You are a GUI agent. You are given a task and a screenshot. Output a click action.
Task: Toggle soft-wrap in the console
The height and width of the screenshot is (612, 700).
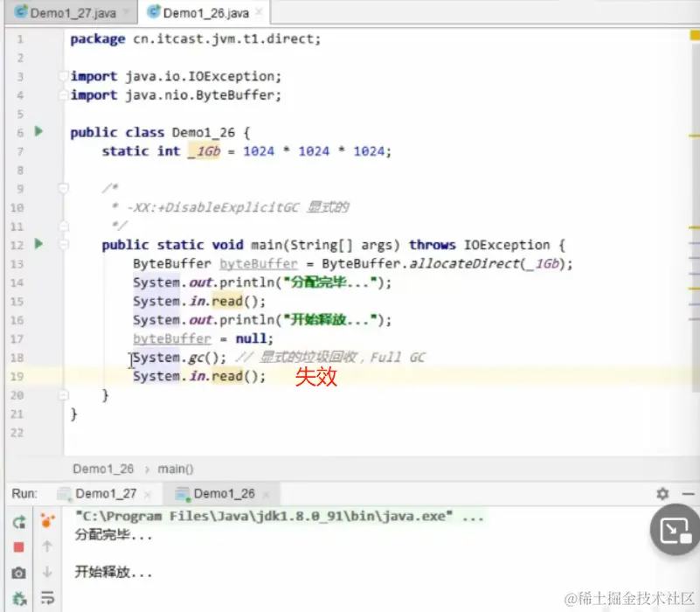47,598
